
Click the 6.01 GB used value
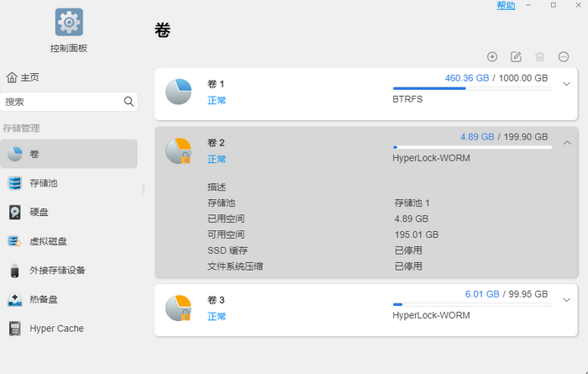(482, 294)
